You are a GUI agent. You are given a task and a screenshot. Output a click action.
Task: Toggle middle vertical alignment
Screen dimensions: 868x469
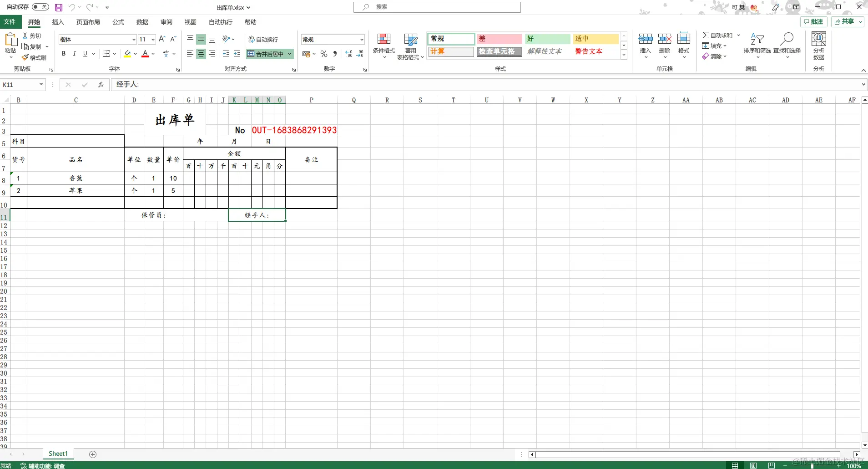[201, 39]
